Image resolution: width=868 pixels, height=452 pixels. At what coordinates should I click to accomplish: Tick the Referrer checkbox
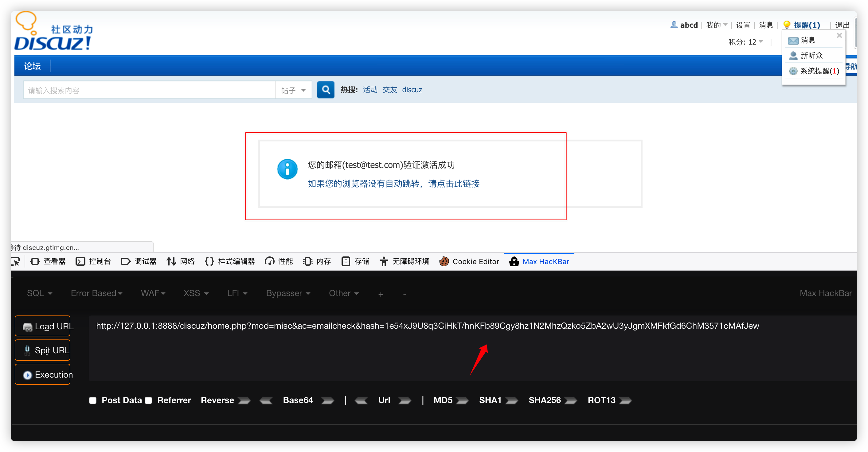point(149,400)
